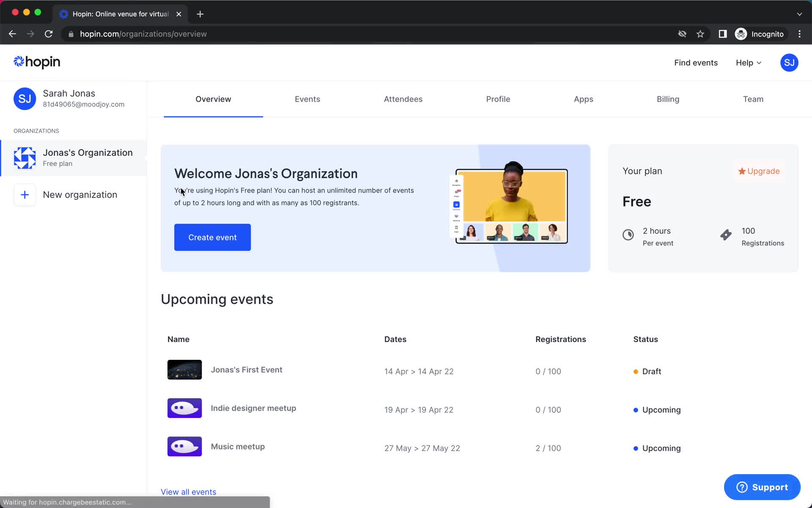Click the Dates column header
This screenshot has width=812, height=508.
tap(395, 339)
